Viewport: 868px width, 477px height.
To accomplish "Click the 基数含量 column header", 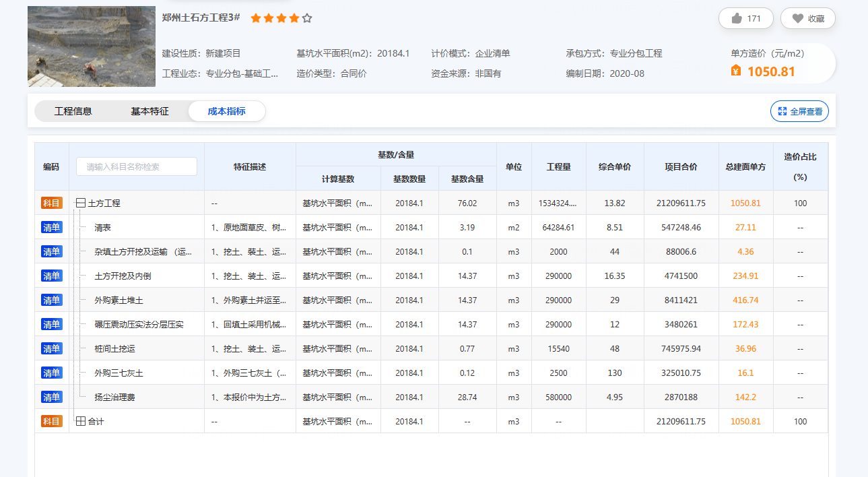I will click(467, 179).
